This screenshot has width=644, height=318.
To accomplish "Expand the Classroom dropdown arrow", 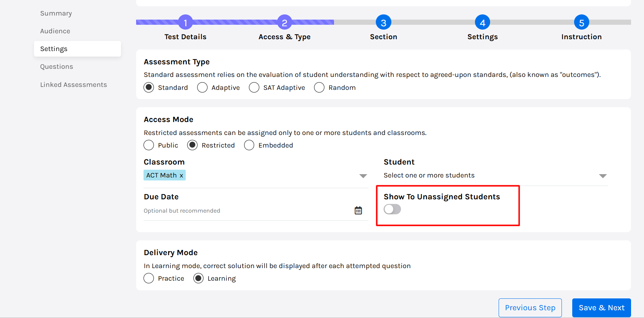I will click(x=363, y=176).
